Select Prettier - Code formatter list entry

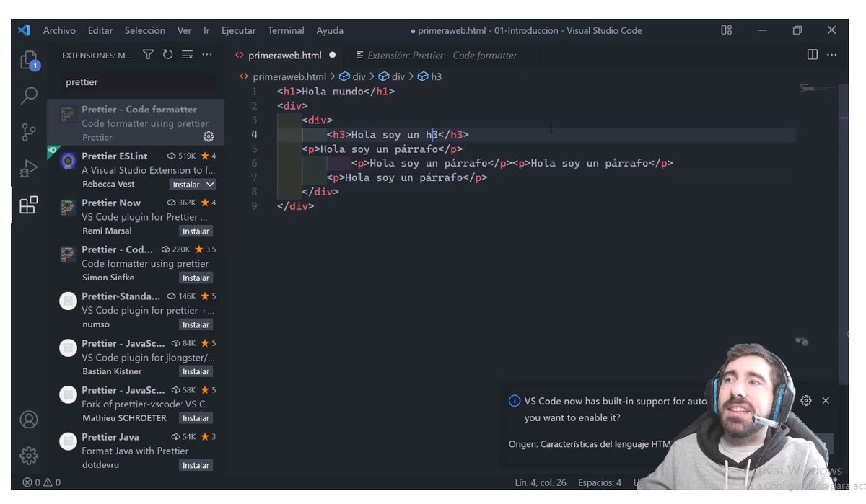(x=136, y=123)
